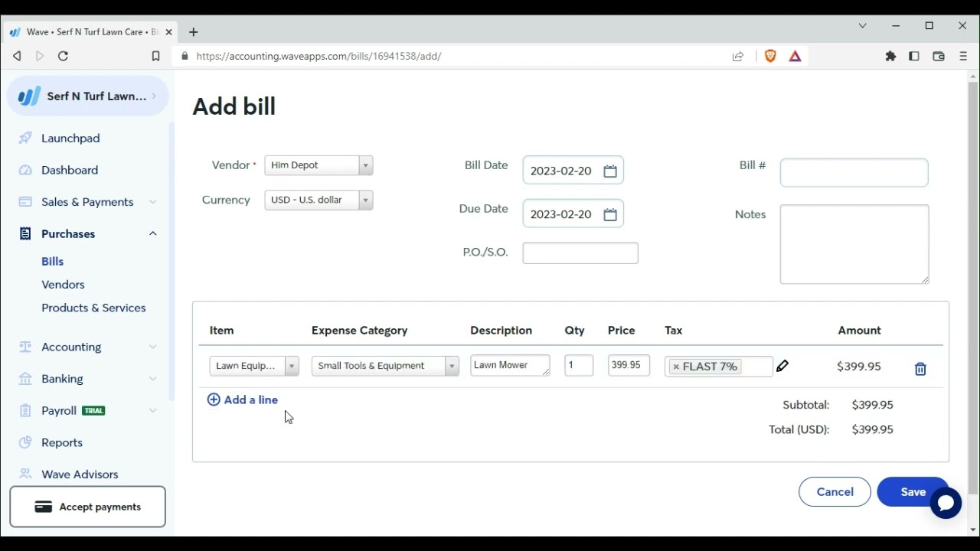Toggle the browser sidebar panel icon

pyautogui.click(x=914, y=56)
